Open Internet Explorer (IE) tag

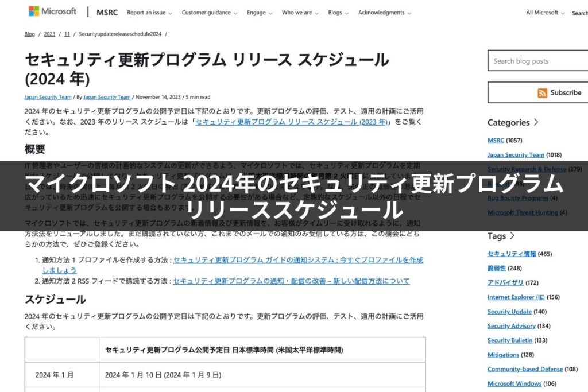tap(516, 297)
